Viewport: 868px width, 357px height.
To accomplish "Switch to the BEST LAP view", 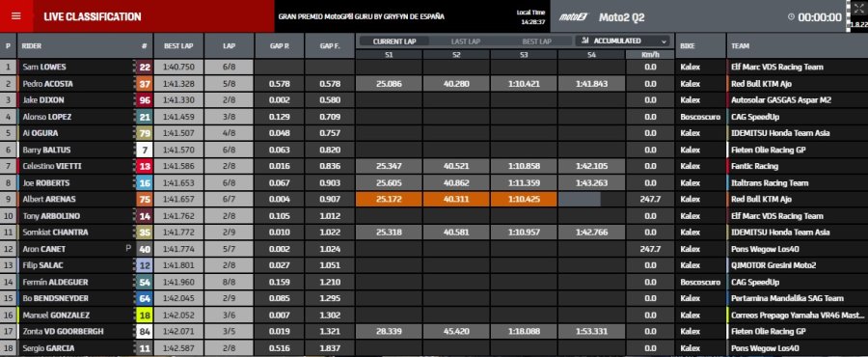I will (x=536, y=41).
